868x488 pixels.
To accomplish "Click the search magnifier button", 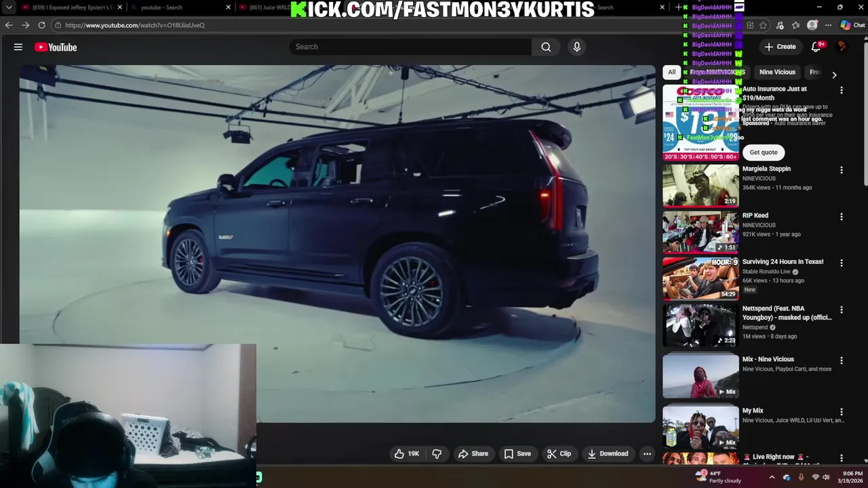I will click(x=546, y=47).
